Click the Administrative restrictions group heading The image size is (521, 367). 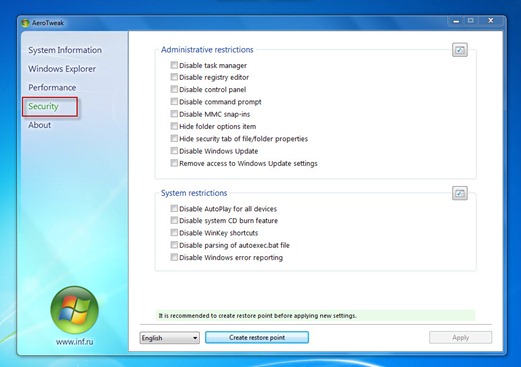coord(207,50)
